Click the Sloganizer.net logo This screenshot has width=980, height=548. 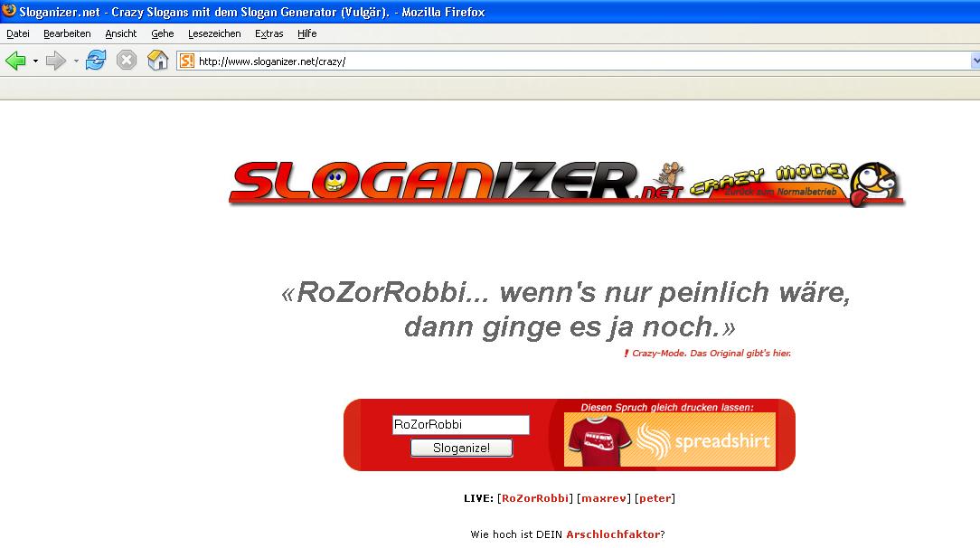457,181
